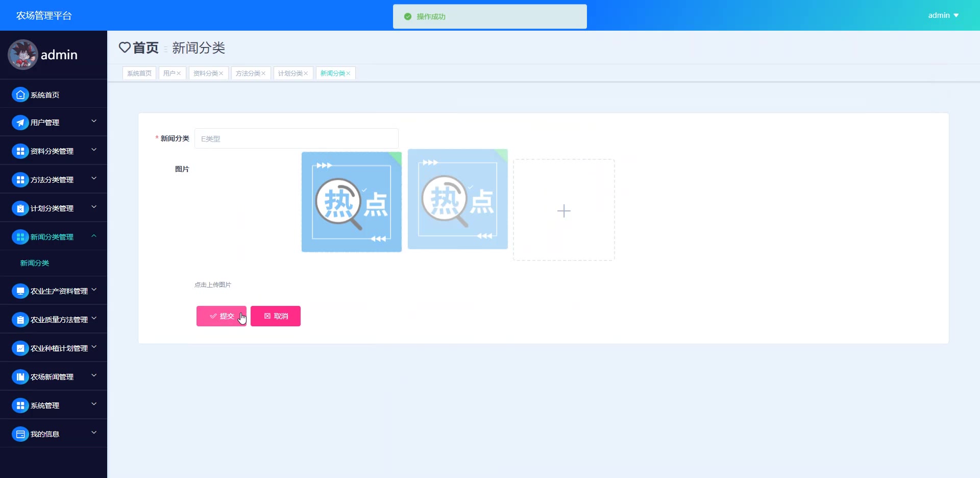Image resolution: width=980 pixels, height=478 pixels.
Task: Click the 操作成功 notification message
Action: pyautogui.click(x=431, y=17)
